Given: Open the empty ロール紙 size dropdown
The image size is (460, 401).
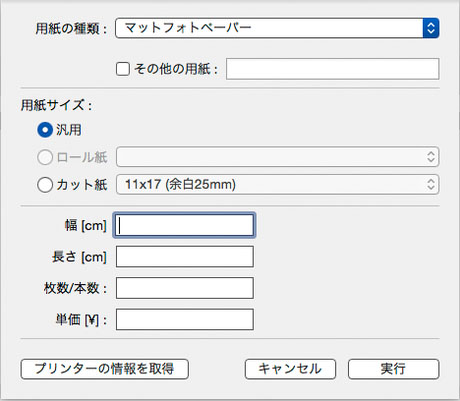Looking at the screenshot, I should (x=277, y=157).
